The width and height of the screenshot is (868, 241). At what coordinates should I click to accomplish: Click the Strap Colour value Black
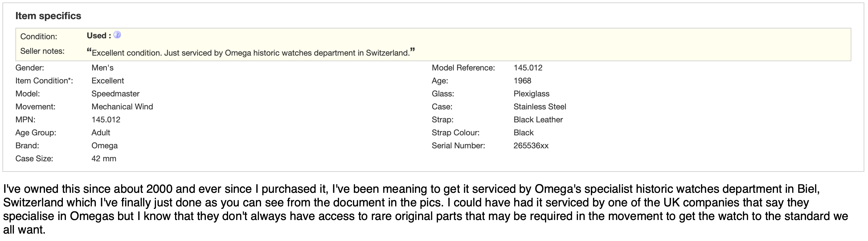pos(523,133)
